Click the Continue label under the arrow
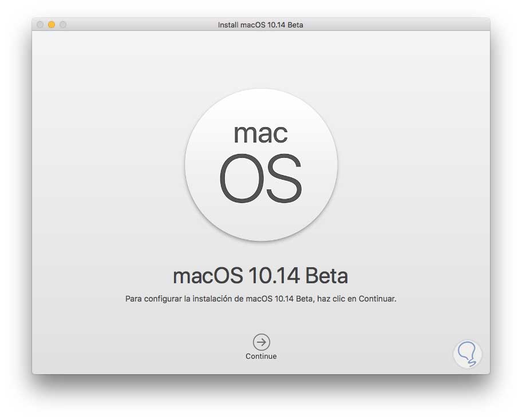 click(261, 356)
